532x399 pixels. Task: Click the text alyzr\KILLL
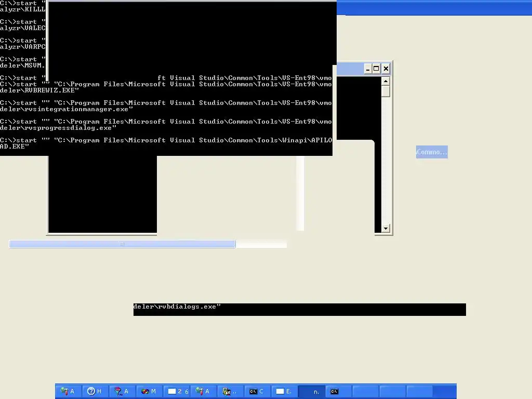[23, 9]
